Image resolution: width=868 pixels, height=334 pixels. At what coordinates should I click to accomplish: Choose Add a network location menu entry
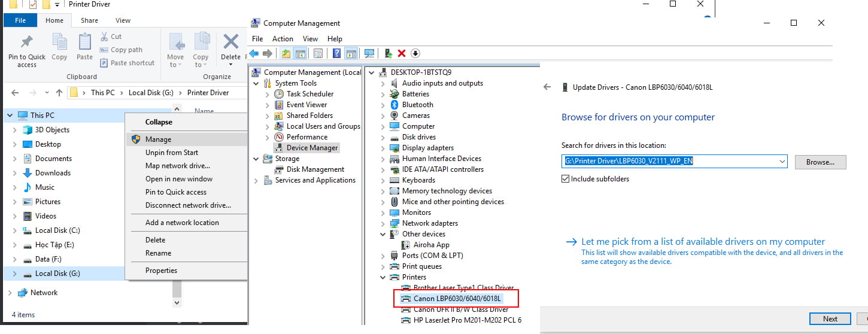tap(186, 223)
